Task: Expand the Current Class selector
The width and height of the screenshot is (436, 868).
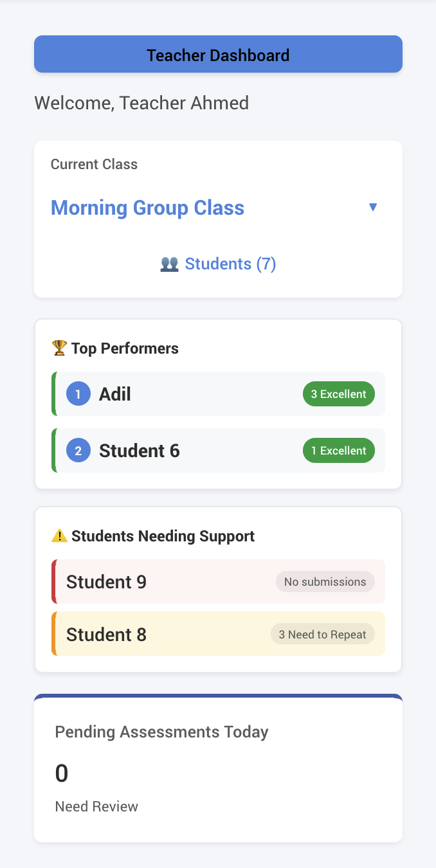Action: click(218, 207)
